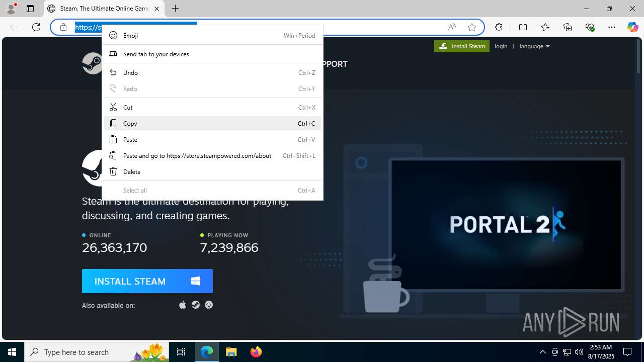Expand the language dropdown

pos(534,46)
